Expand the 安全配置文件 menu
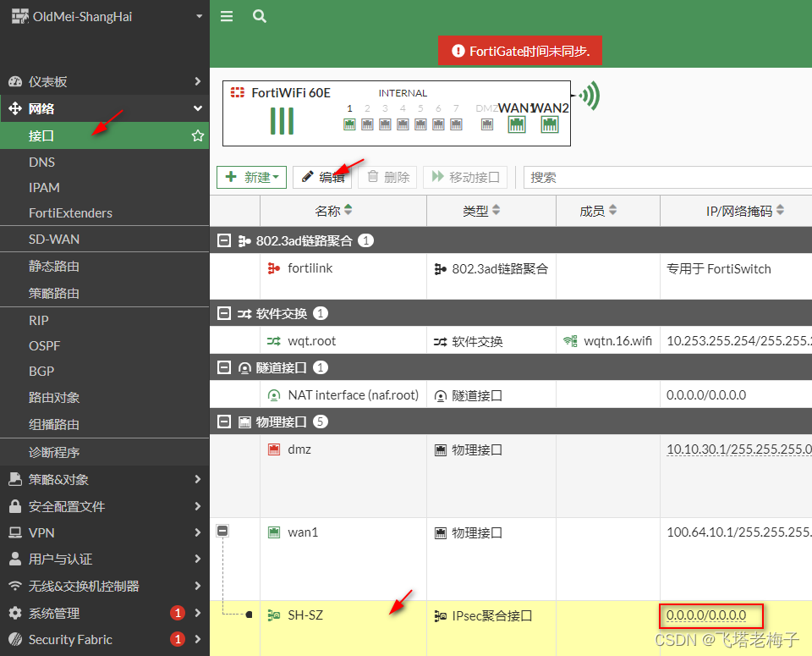Image resolution: width=812 pixels, height=656 pixels. pyautogui.click(x=105, y=506)
